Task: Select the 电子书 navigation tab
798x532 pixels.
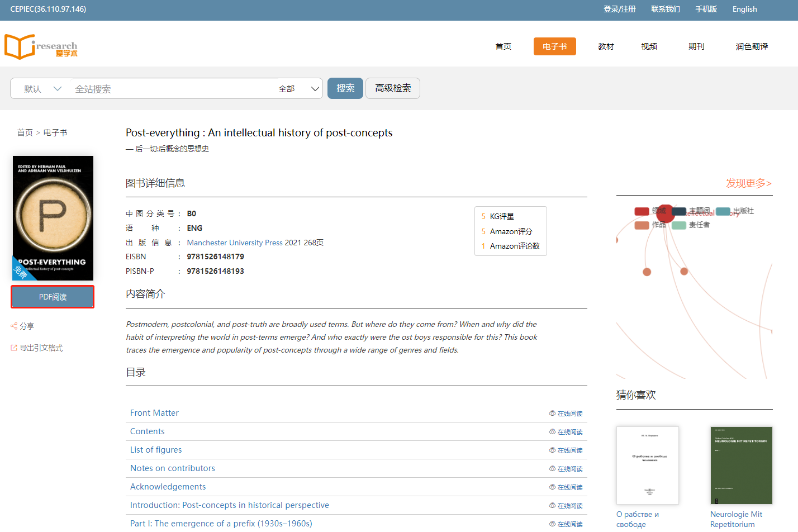Action: 554,46
